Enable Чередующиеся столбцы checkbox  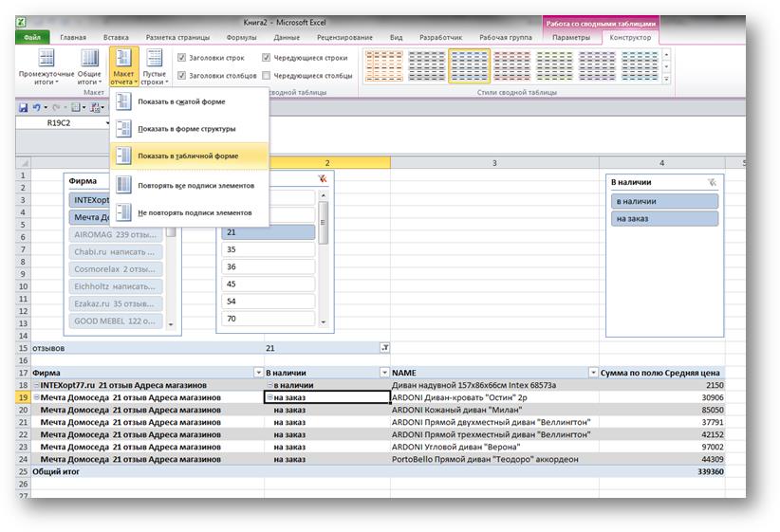tap(266, 76)
